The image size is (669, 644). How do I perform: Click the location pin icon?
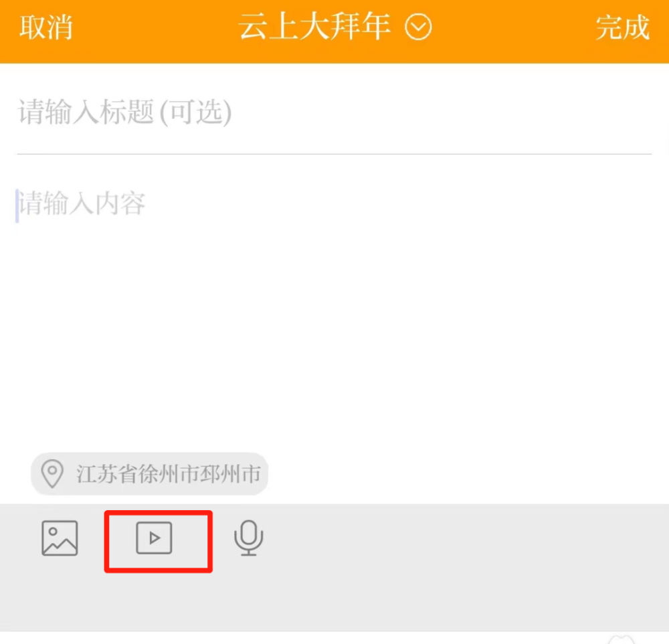tap(52, 473)
